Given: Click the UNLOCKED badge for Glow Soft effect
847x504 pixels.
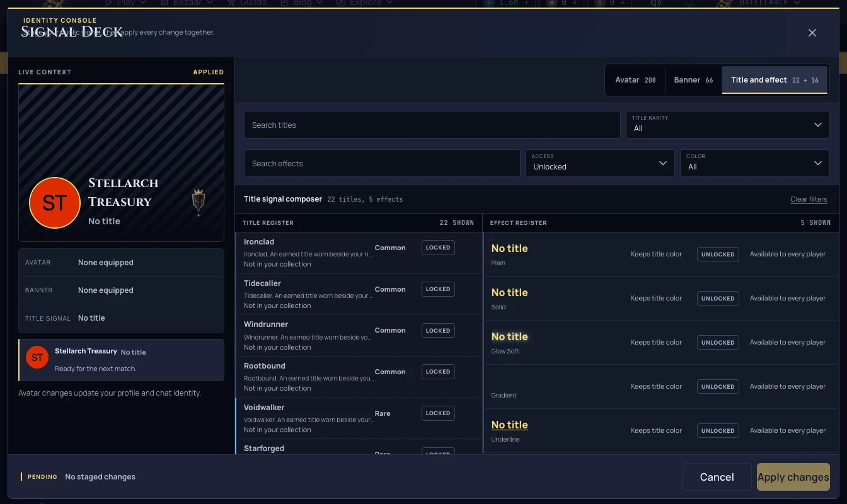Looking at the screenshot, I should pyautogui.click(x=718, y=343).
